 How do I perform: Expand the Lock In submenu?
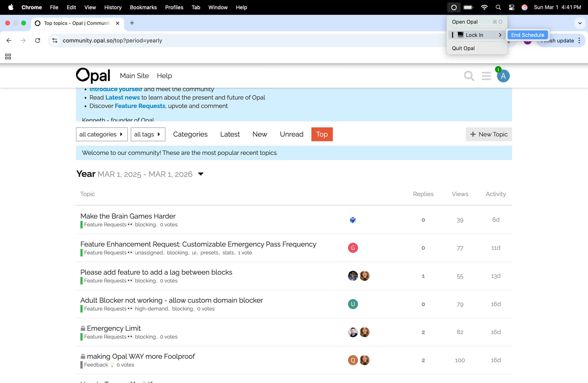tap(477, 35)
